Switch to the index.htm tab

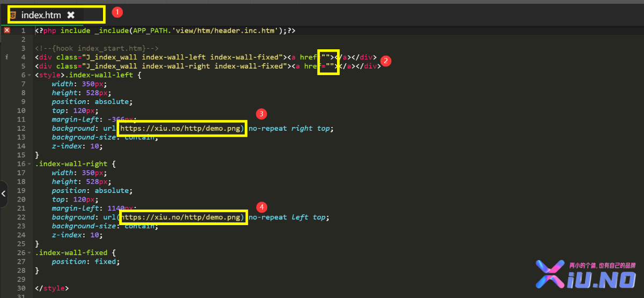click(x=41, y=15)
